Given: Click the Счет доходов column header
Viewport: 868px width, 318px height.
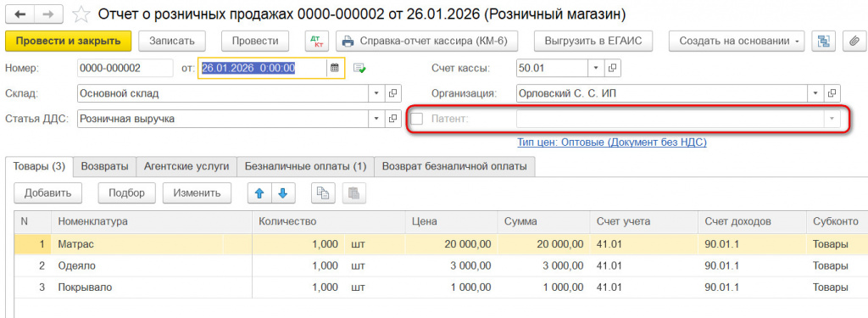Looking at the screenshot, I should point(752,221).
